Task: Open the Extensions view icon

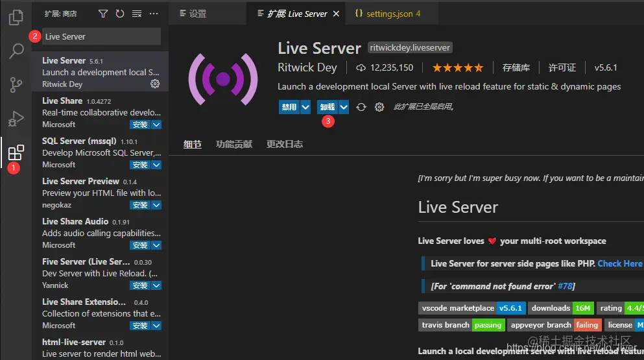Action: coord(16,153)
